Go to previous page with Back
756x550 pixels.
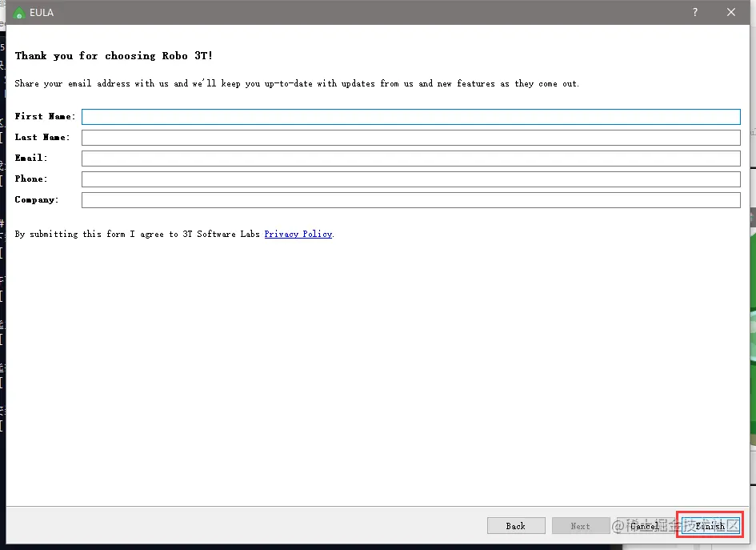click(x=516, y=526)
